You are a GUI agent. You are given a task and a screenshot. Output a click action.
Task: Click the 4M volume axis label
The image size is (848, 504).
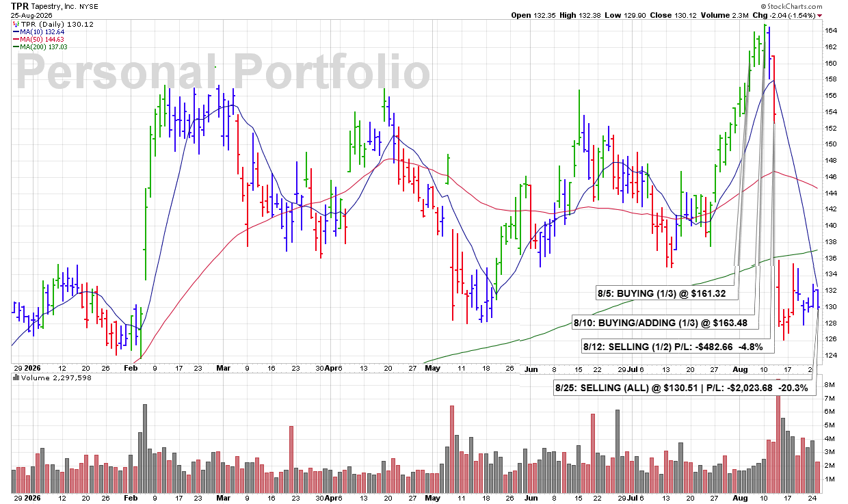830,439
